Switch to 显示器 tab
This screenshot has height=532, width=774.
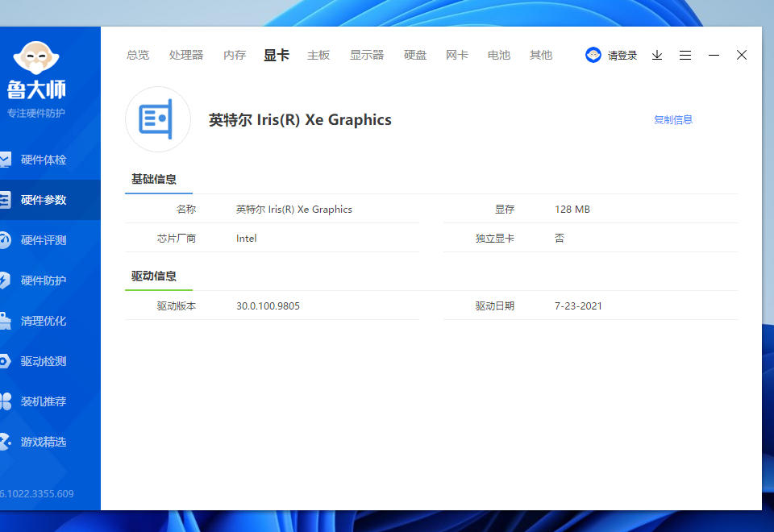(x=367, y=55)
